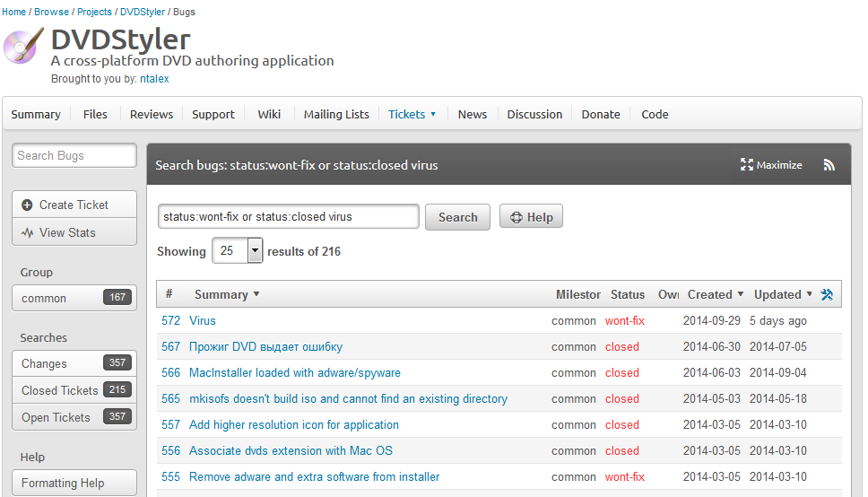Follow the DVDStyler breadcrumb link
The width and height of the screenshot is (868, 497).
143,12
